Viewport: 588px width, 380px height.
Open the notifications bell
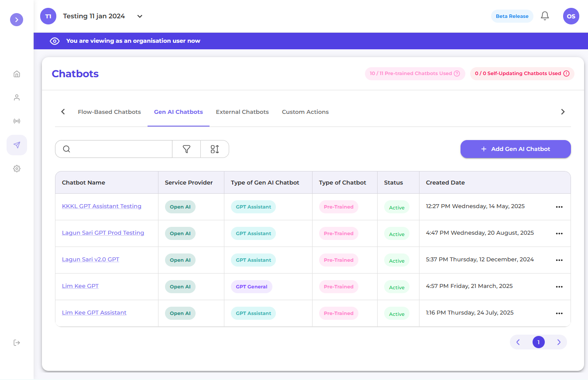[545, 16]
